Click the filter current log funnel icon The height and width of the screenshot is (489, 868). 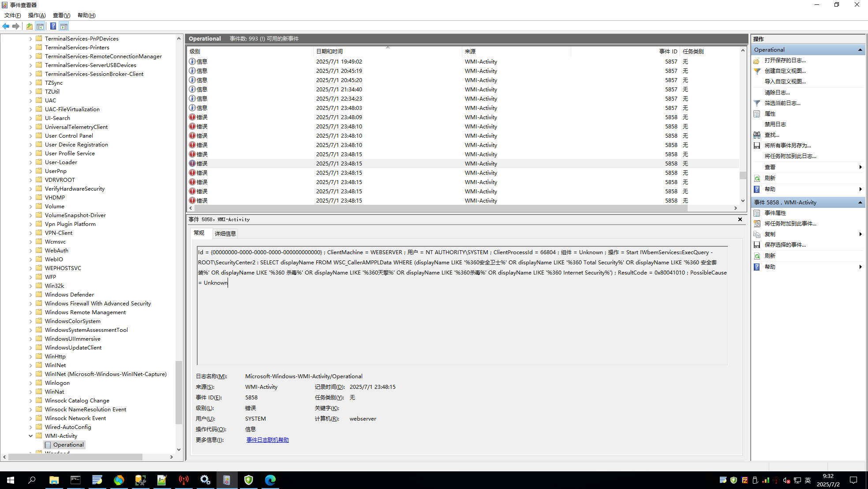[x=757, y=103]
